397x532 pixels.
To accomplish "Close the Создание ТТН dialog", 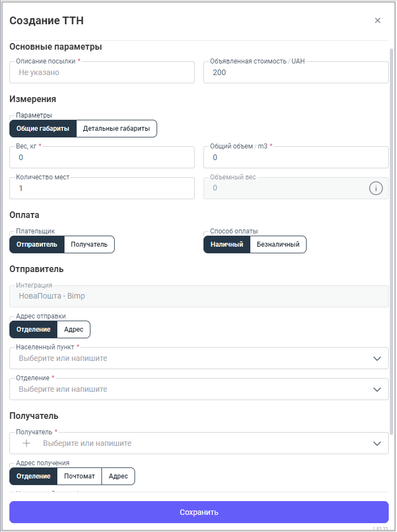I will tap(378, 20).
